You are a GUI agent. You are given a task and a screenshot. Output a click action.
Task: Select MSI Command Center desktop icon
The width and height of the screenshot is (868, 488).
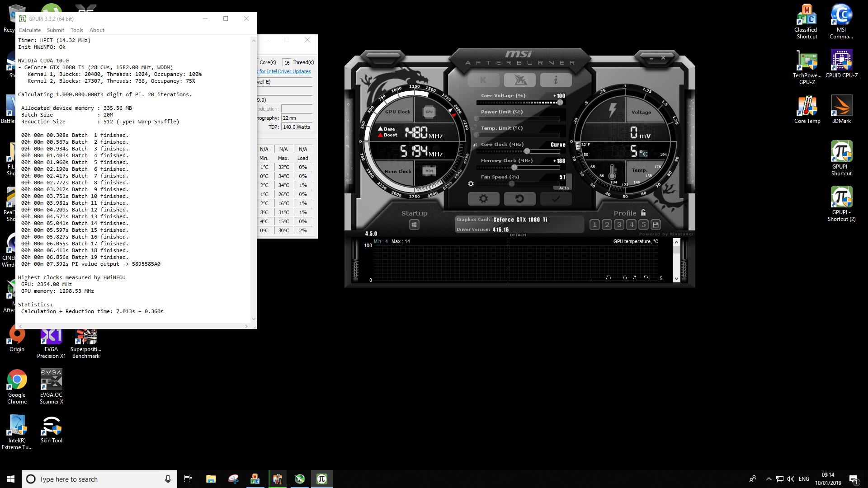841,22
